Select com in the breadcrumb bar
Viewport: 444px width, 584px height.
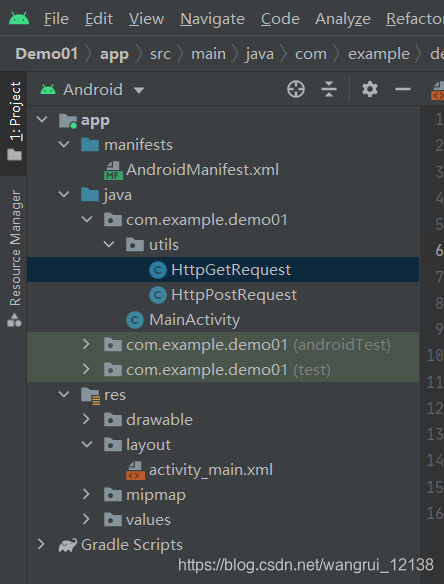pyautogui.click(x=311, y=54)
